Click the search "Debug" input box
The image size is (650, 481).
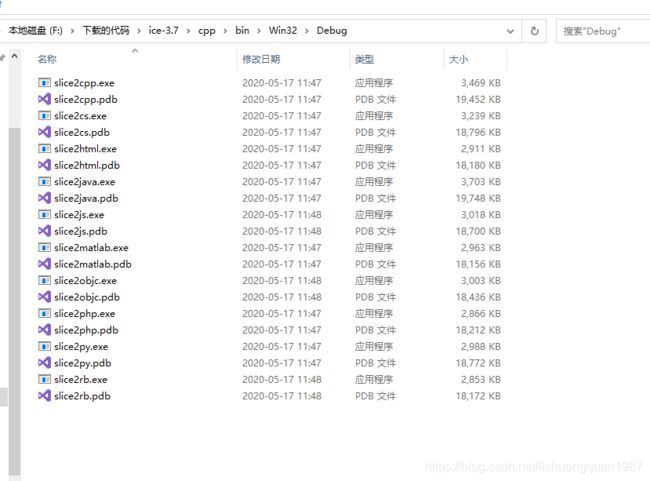(x=603, y=31)
